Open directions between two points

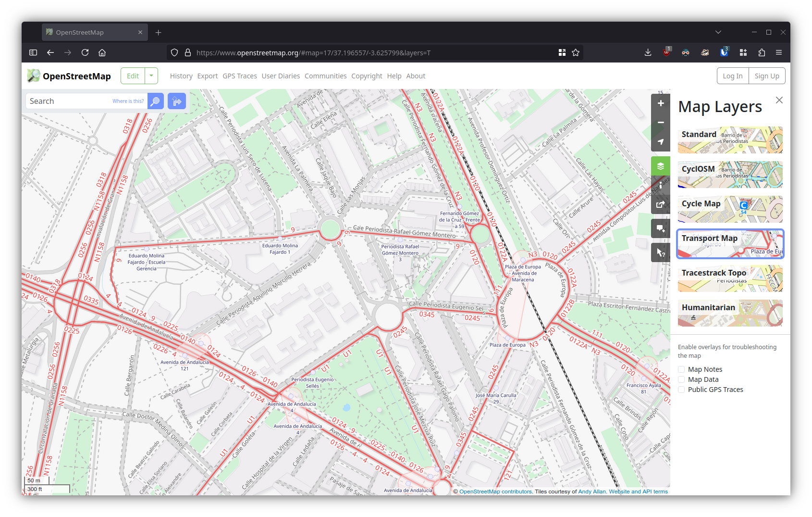coord(177,101)
